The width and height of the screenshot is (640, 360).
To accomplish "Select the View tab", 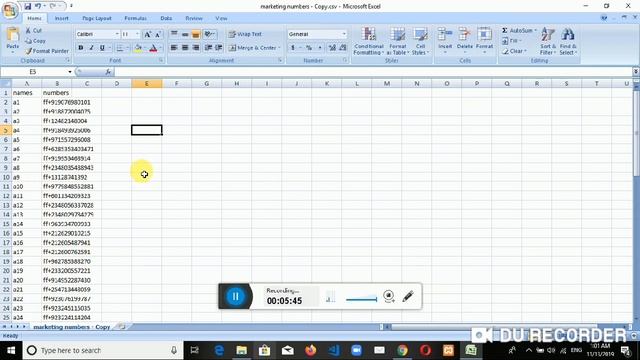I will 221,18.
